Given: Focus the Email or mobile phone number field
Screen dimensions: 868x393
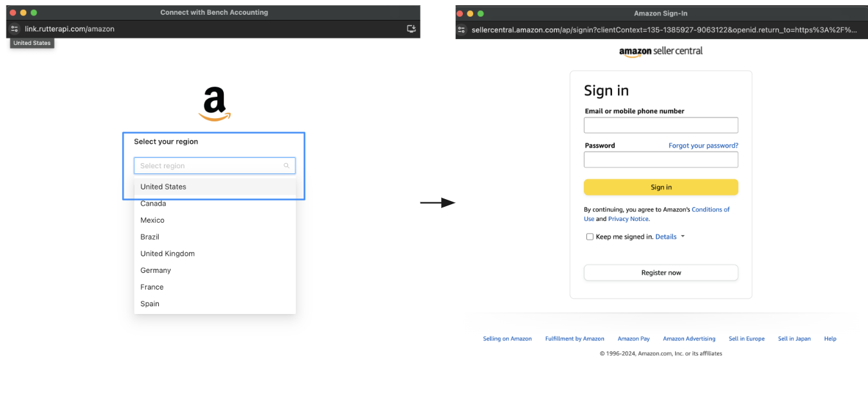Looking at the screenshot, I should (661, 125).
